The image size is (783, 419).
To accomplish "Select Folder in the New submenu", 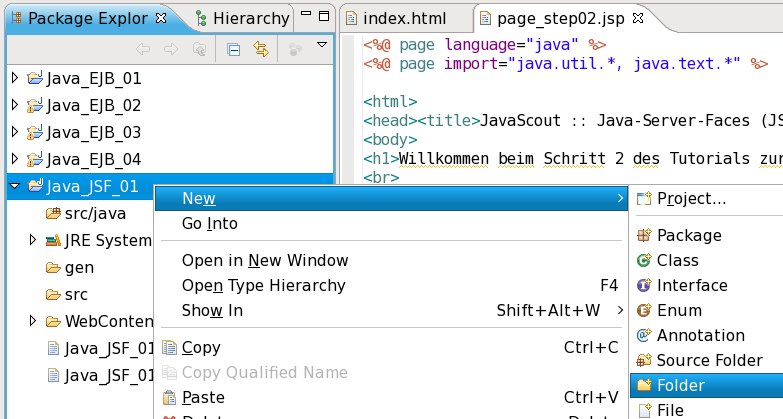I will 680,386.
